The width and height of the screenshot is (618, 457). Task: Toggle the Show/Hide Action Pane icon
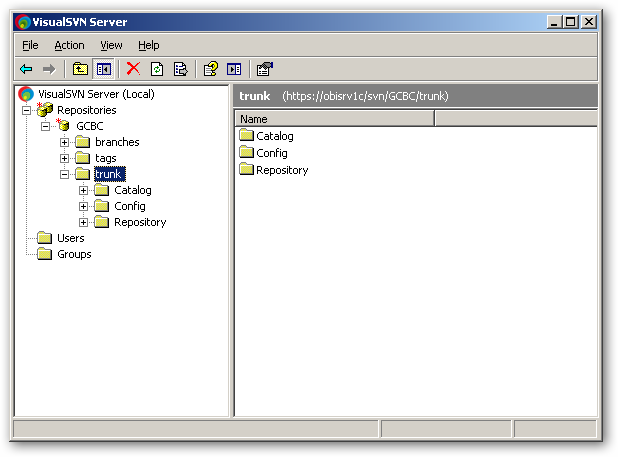coord(234,69)
